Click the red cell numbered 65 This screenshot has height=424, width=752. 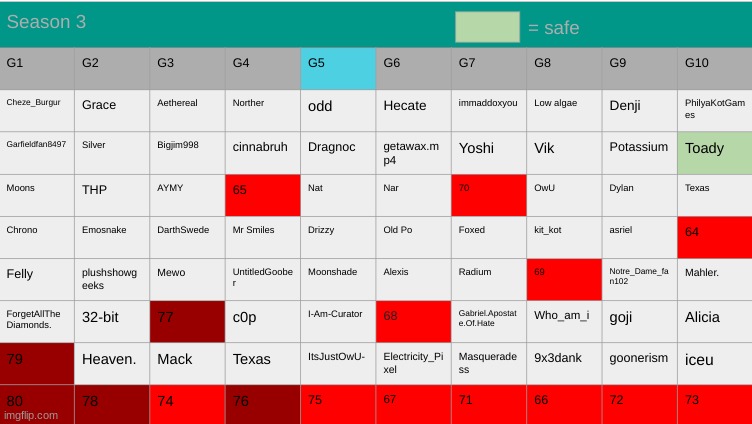[x=263, y=195]
